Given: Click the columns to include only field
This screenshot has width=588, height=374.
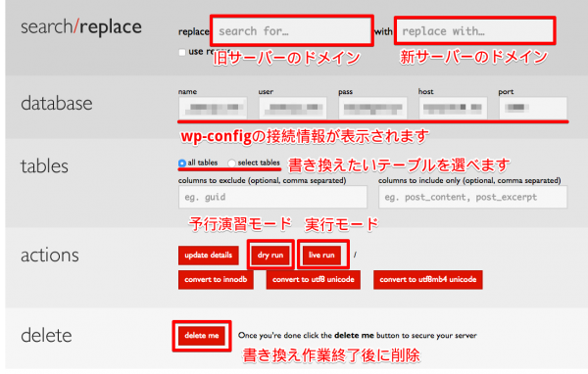Looking at the screenshot, I should coord(473,197).
